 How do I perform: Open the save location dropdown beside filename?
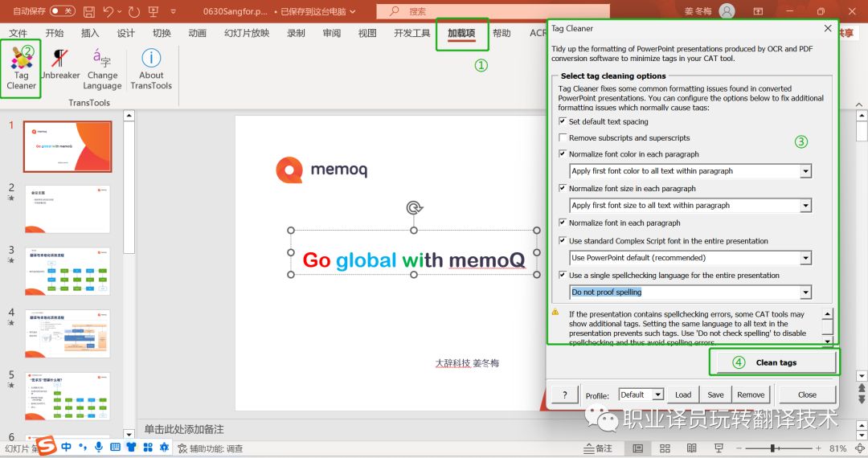coord(353,11)
